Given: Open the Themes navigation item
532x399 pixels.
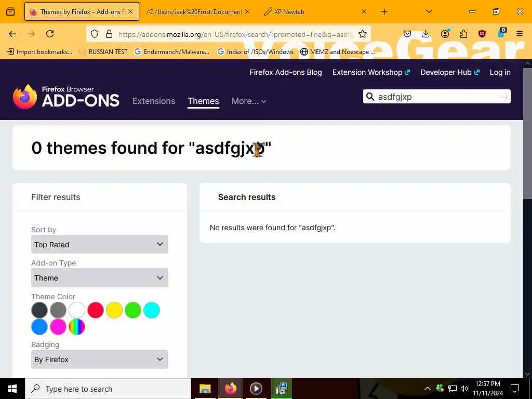Looking at the screenshot, I should point(203,101).
